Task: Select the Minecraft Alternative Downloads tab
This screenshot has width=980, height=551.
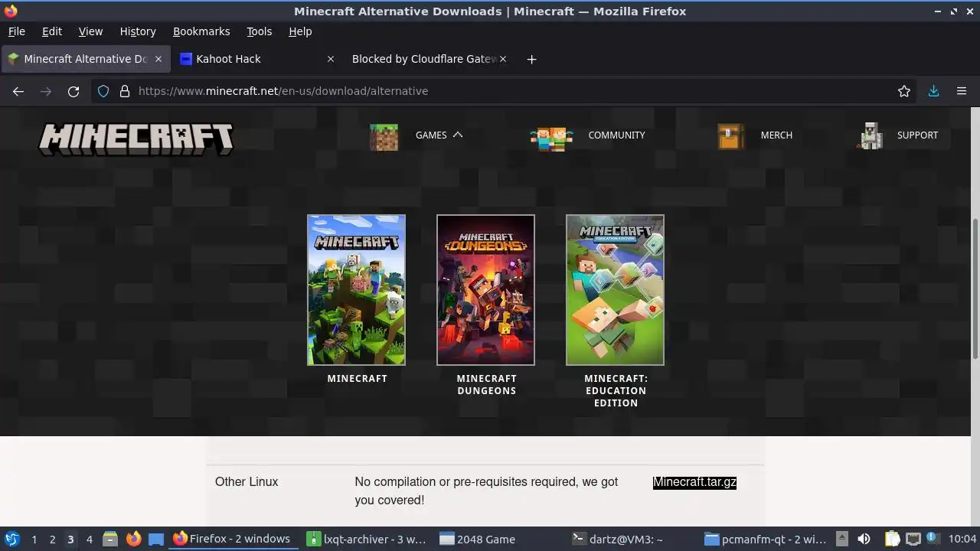Action: (x=84, y=59)
